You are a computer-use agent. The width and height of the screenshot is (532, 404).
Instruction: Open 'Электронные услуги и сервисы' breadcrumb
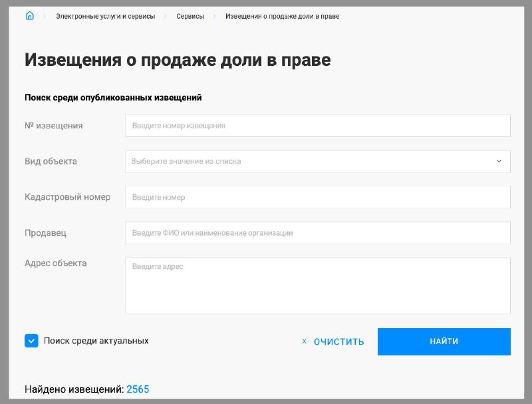tap(106, 16)
